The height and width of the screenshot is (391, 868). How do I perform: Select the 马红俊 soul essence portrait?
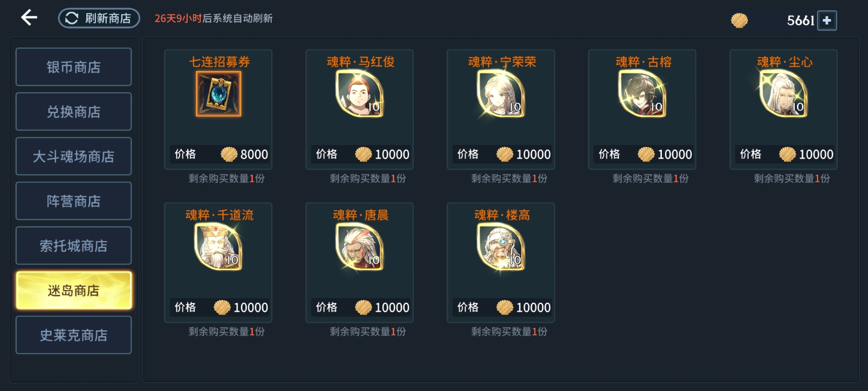[360, 94]
